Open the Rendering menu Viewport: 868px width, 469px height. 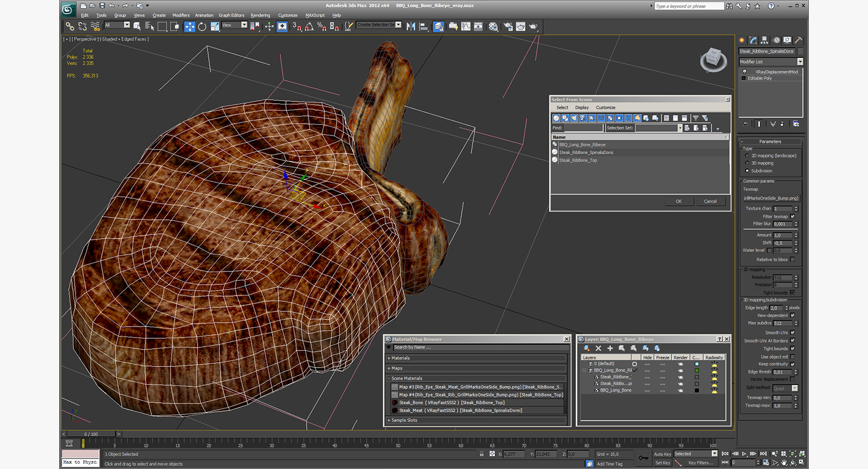260,15
